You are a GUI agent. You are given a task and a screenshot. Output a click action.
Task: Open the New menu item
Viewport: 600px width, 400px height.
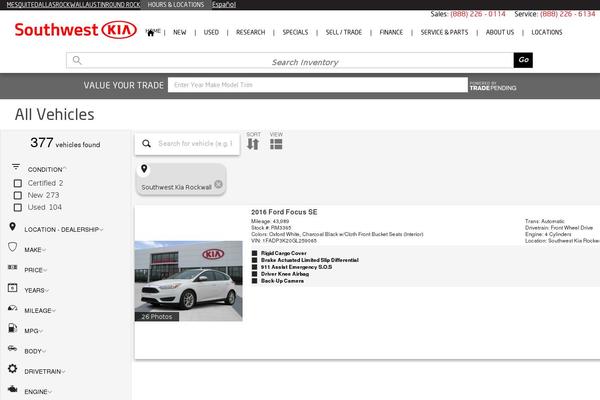pos(179,32)
